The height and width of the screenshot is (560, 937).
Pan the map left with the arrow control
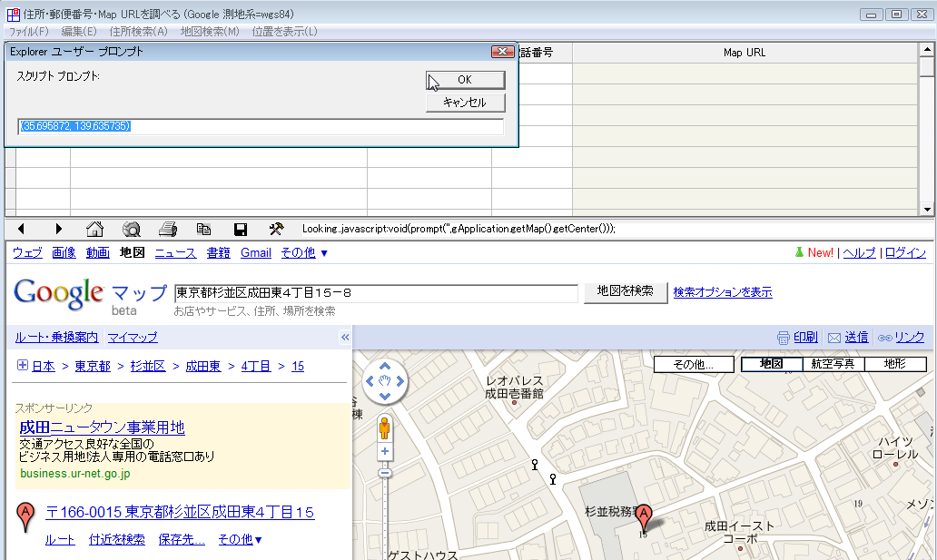pyautogui.click(x=370, y=381)
